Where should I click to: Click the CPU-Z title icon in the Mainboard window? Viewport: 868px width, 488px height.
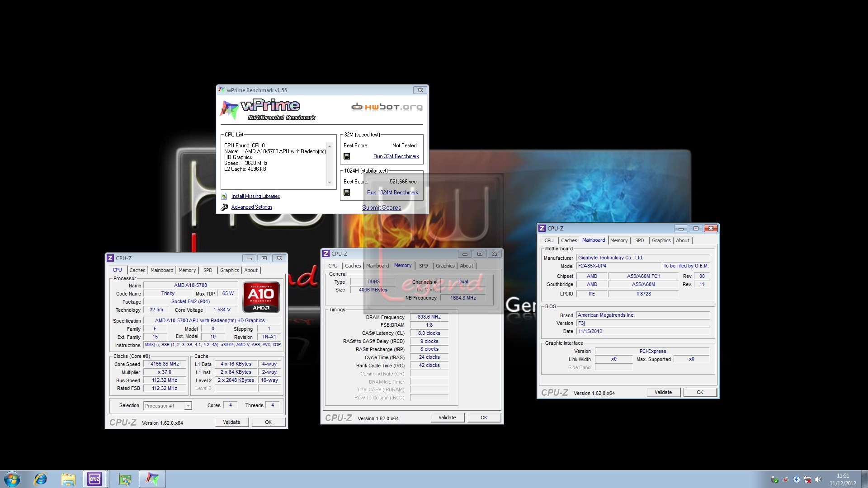(x=542, y=228)
